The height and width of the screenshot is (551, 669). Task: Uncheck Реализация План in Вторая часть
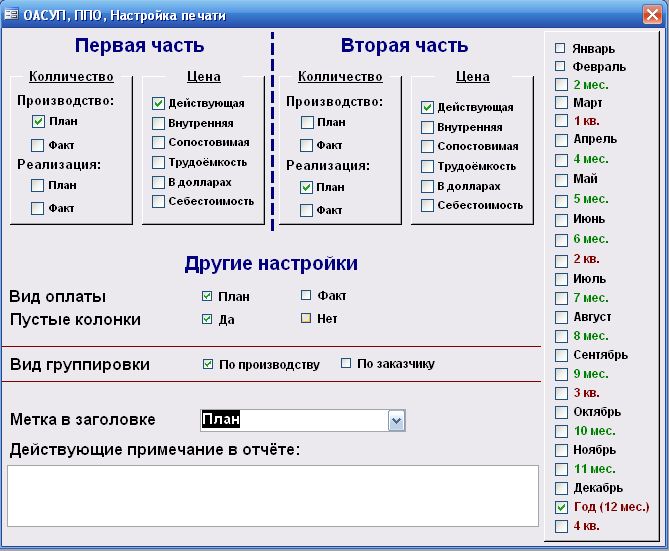pos(307,187)
